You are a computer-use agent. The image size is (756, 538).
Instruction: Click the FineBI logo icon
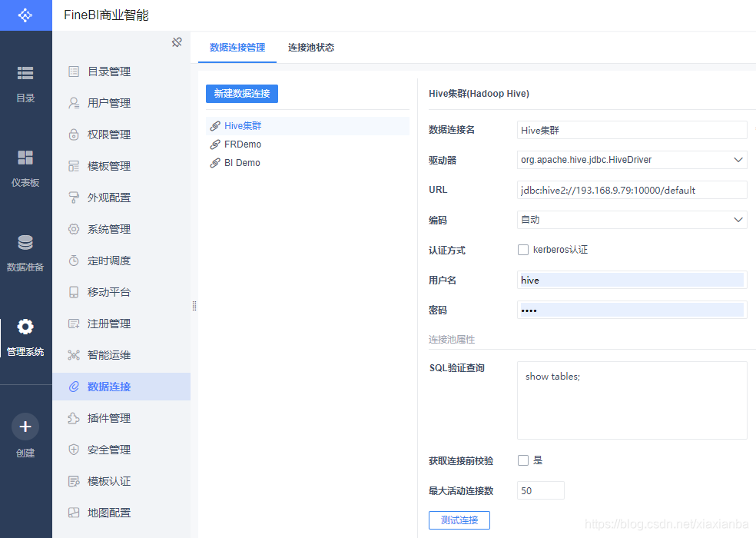point(25,15)
